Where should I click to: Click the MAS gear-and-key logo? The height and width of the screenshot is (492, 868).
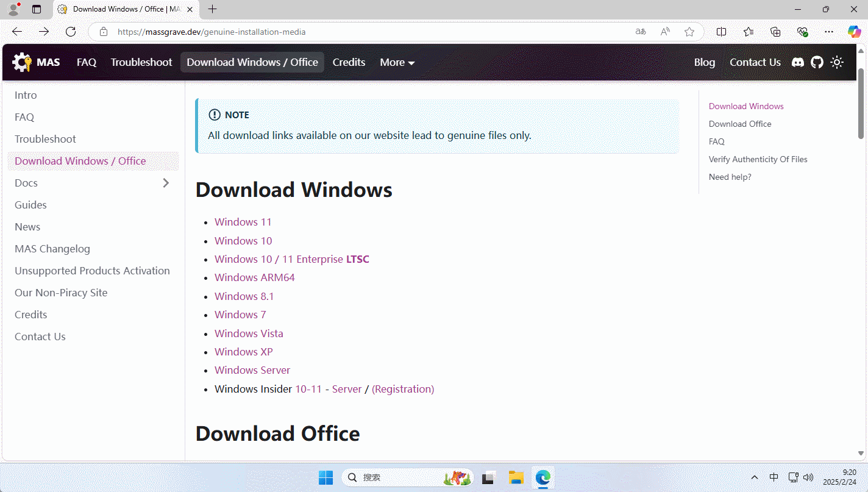22,62
